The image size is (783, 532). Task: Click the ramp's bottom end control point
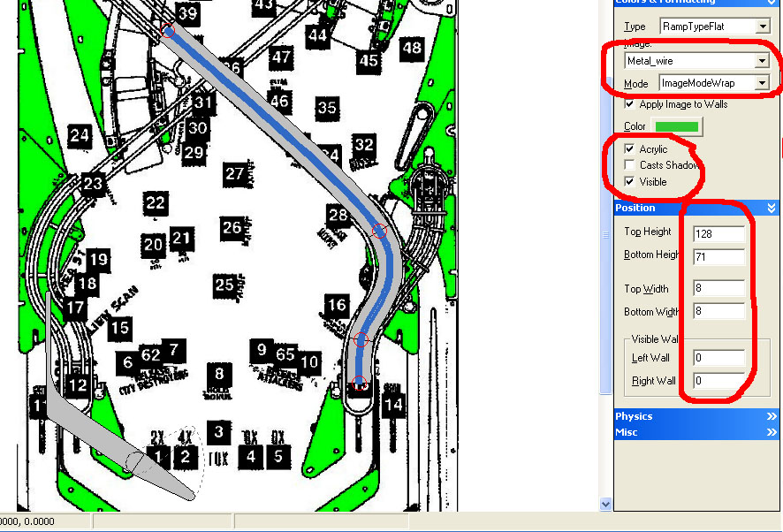tap(360, 383)
